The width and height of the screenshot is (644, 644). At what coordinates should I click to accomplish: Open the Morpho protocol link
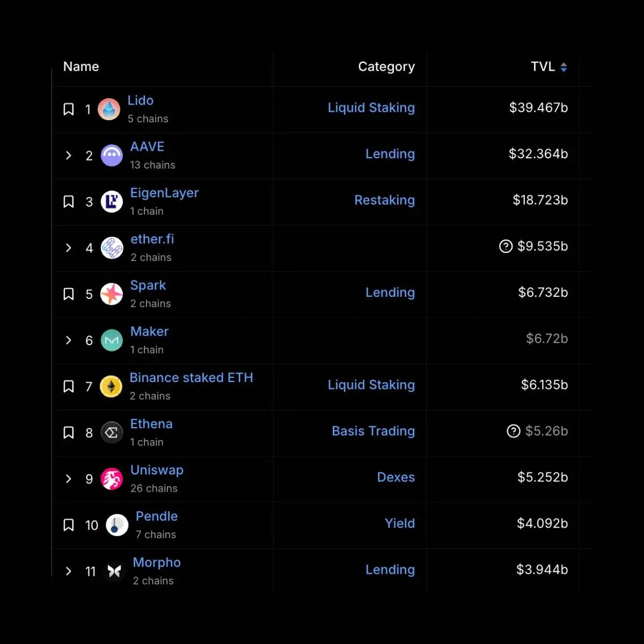[x=157, y=562]
